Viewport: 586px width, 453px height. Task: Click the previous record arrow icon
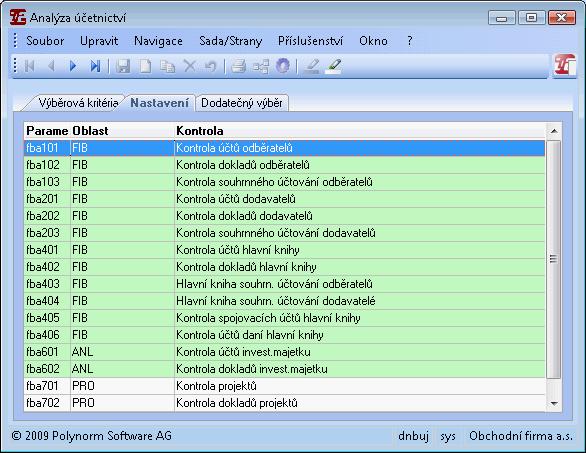tap(52, 67)
